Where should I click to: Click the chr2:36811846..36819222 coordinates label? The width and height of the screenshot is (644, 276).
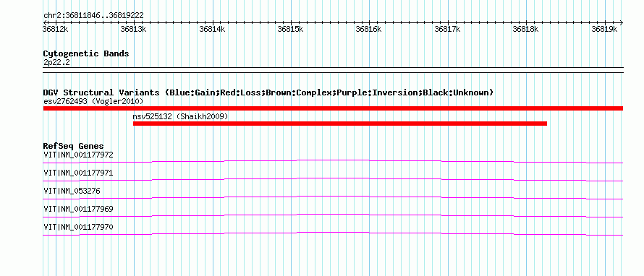point(93,16)
